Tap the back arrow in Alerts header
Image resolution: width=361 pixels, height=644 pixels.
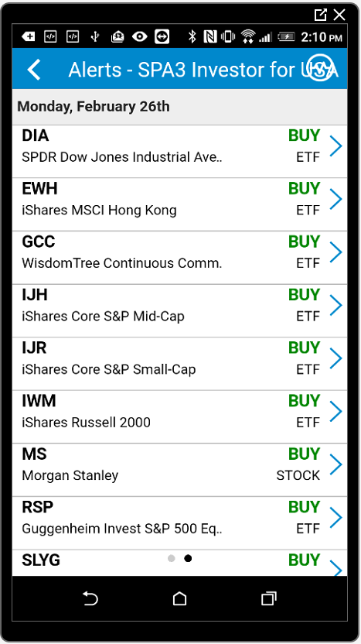tap(34, 70)
